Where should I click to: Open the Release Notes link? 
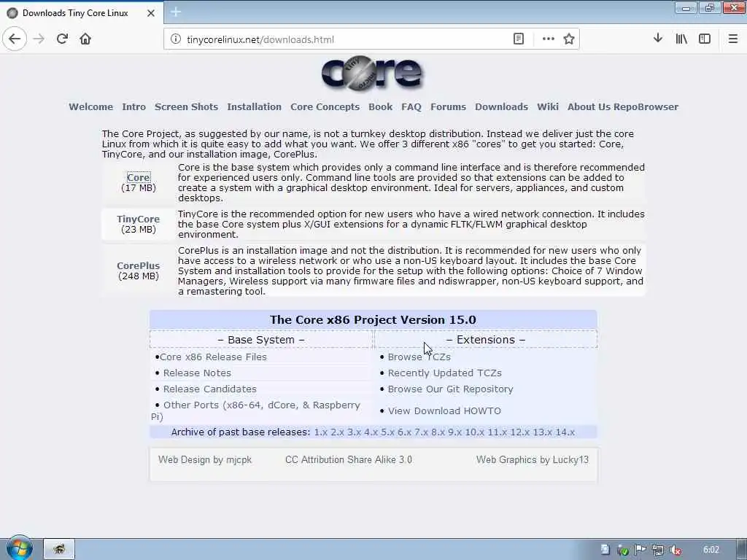point(197,373)
